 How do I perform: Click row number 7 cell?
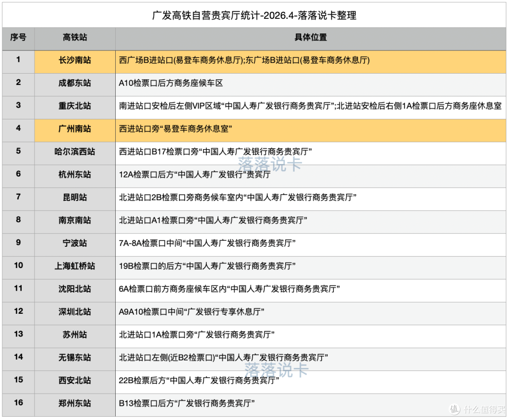18,199
